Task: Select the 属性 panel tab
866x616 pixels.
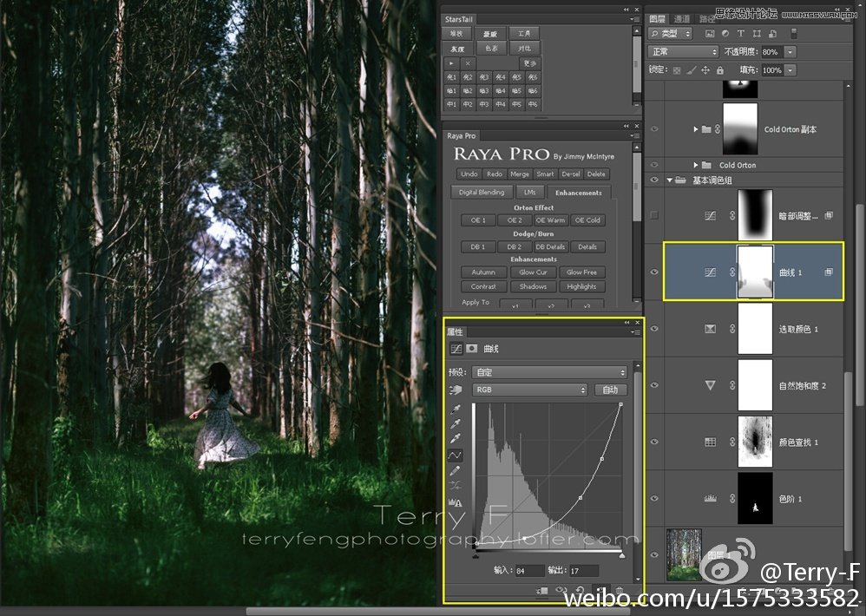Action: click(455, 331)
